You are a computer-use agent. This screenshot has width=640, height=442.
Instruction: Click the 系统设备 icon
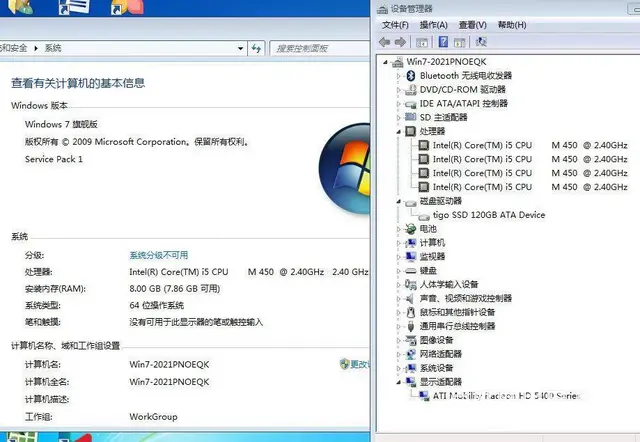click(411, 368)
